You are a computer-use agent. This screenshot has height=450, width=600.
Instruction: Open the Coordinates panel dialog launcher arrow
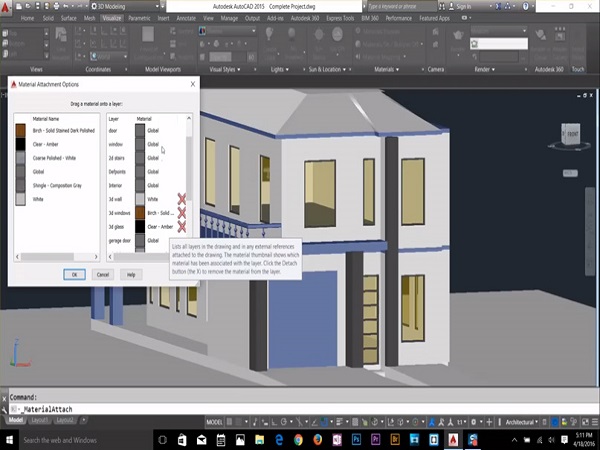coord(126,70)
